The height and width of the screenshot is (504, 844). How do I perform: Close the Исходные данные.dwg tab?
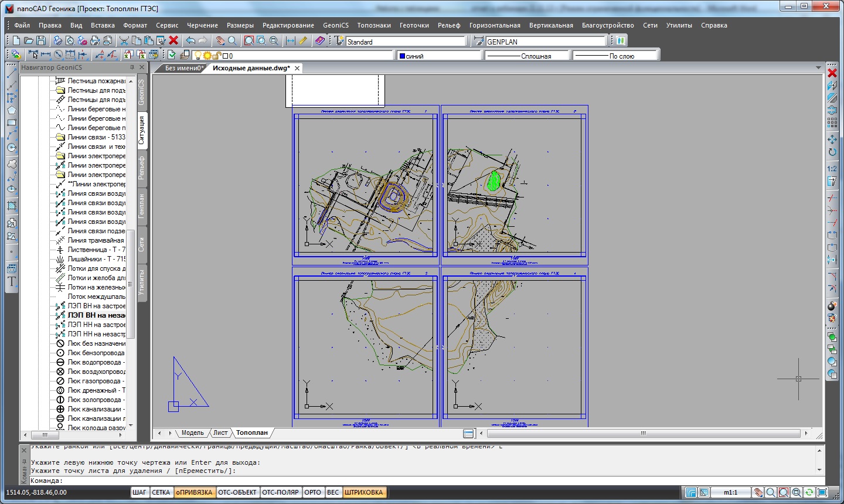click(x=297, y=68)
